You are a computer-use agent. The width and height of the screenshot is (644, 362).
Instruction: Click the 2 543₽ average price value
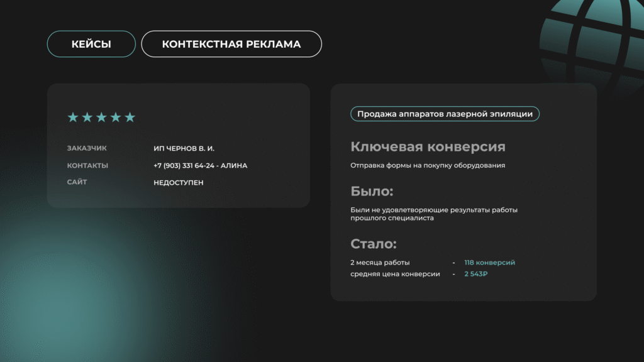tap(475, 274)
